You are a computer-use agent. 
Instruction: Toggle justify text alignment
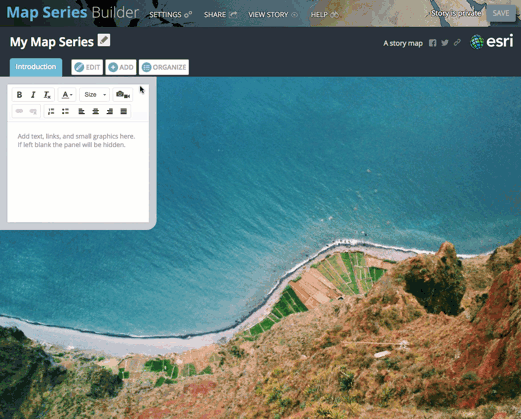(124, 111)
